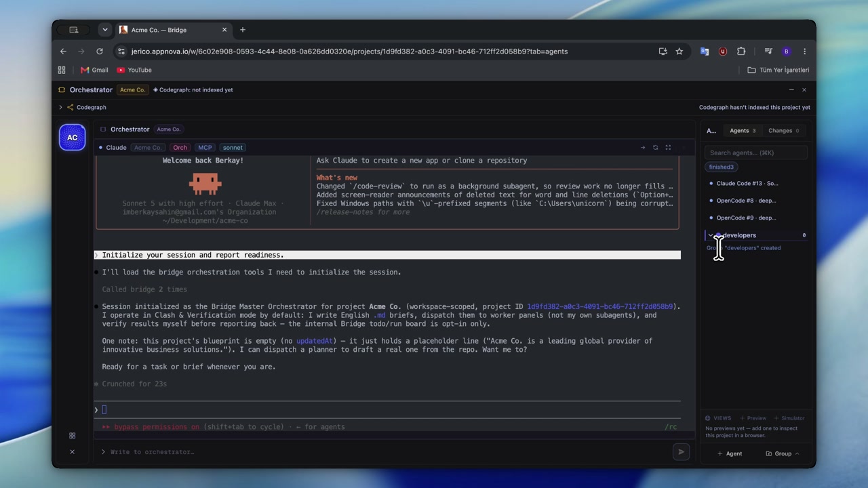The image size is (868, 488).
Task: Open the Google apps grid in bookmarks bar
Action: (x=62, y=70)
